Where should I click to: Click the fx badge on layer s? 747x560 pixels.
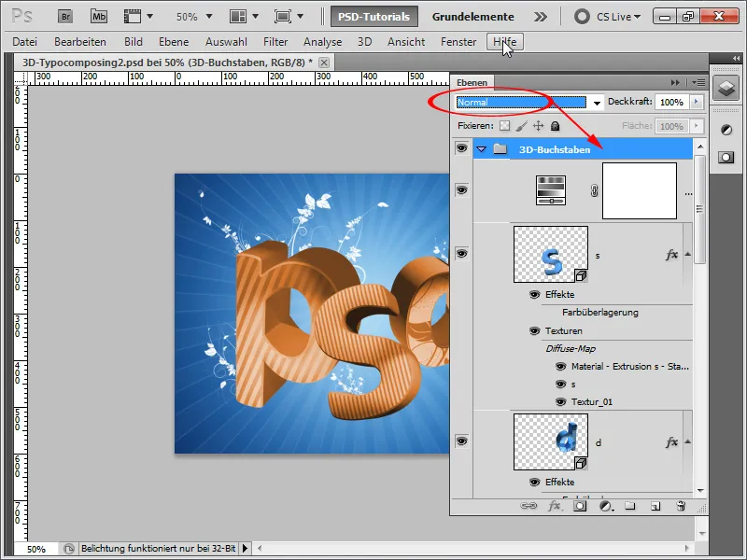tap(671, 255)
